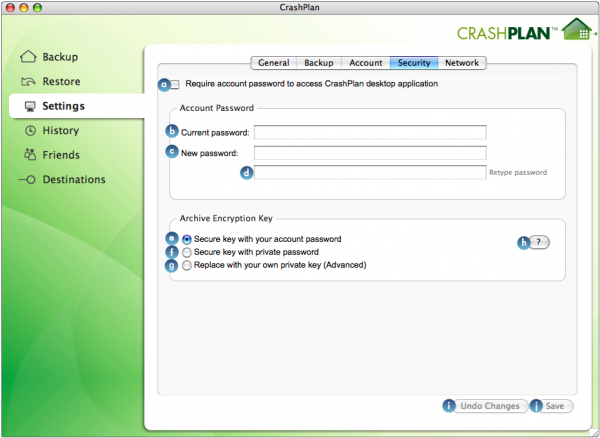Click the 'New password:' label
Image resolution: width=600 pixels, height=438 pixels.
point(210,153)
